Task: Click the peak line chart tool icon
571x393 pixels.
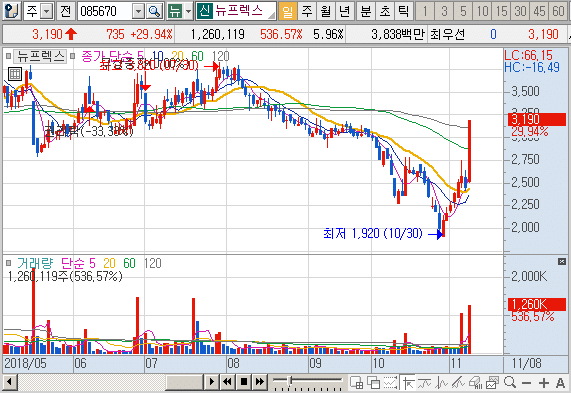Action: coord(442,382)
